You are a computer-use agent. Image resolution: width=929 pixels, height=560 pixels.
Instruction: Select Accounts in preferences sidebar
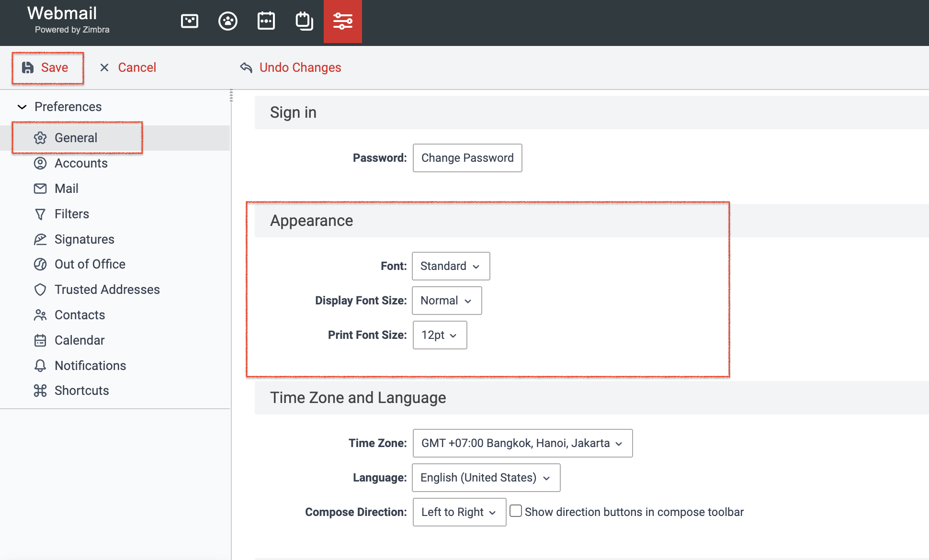click(115, 163)
